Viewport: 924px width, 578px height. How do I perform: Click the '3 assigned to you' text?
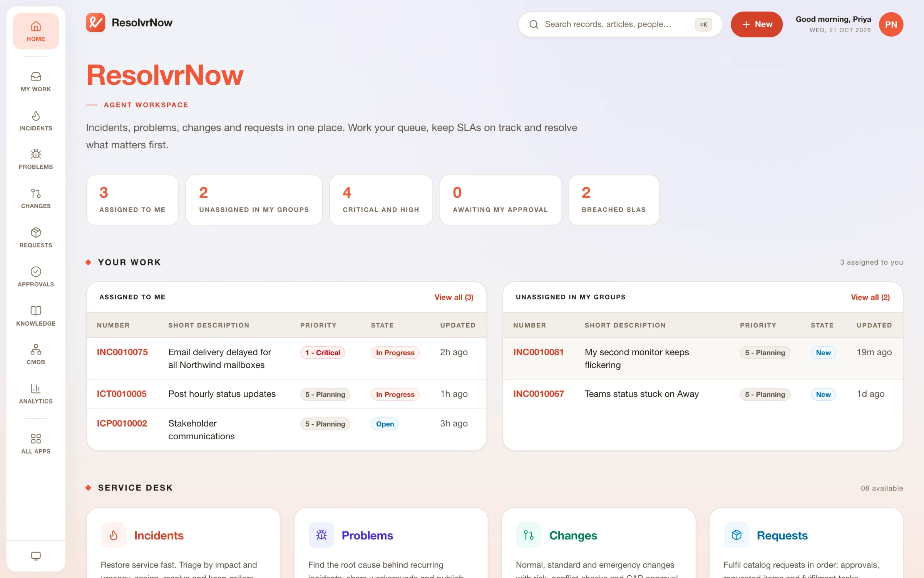pyautogui.click(x=871, y=262)
